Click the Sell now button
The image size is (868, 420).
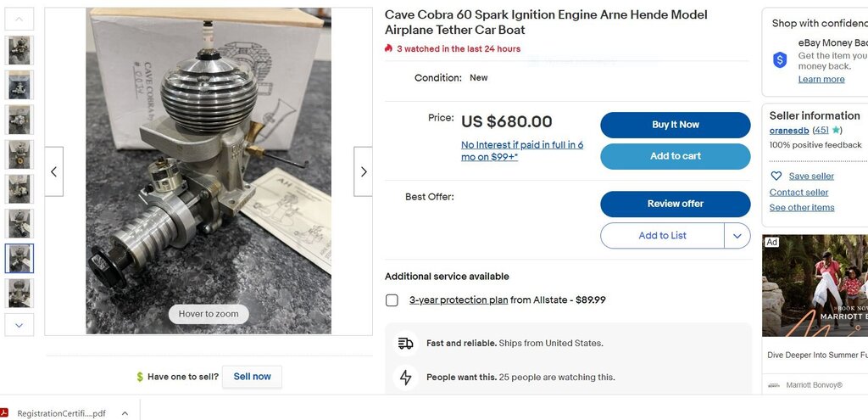252,377
